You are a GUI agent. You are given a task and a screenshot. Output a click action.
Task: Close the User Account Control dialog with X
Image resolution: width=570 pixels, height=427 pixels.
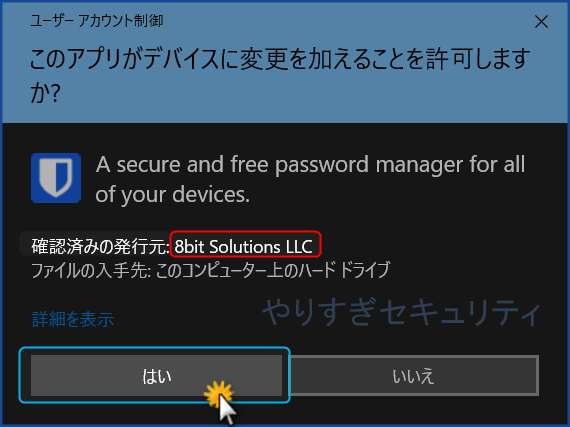pyautogui.click(x=541, y=22)
